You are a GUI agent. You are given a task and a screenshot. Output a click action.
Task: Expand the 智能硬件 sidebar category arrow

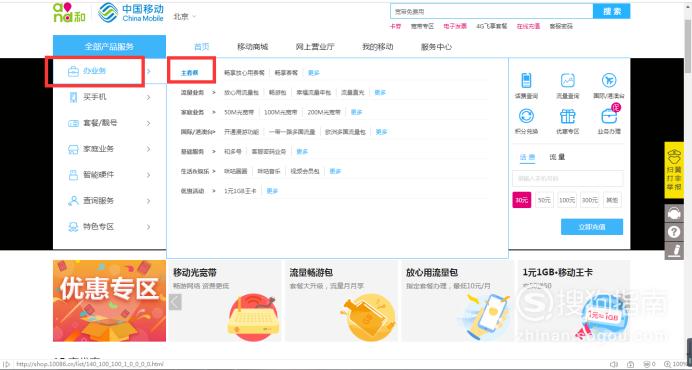coord(149,175)
